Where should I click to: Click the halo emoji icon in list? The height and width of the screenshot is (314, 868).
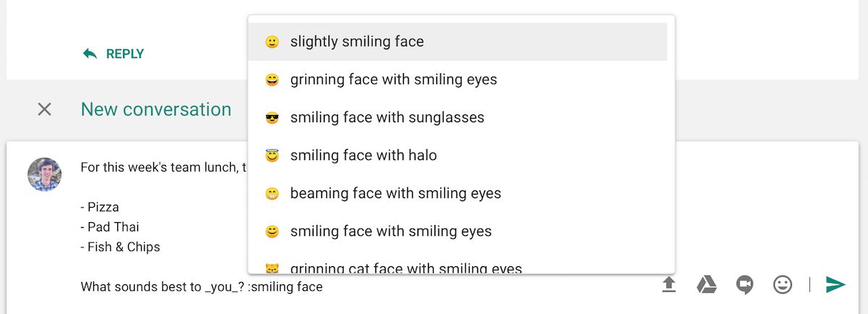tap(272, 156)
